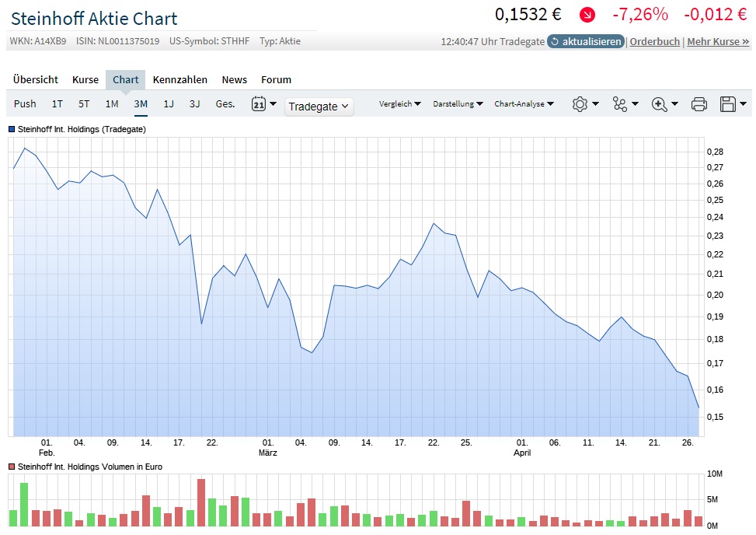756x535 pixels.
Task: Select the Push time range
Action: (25, 103)
